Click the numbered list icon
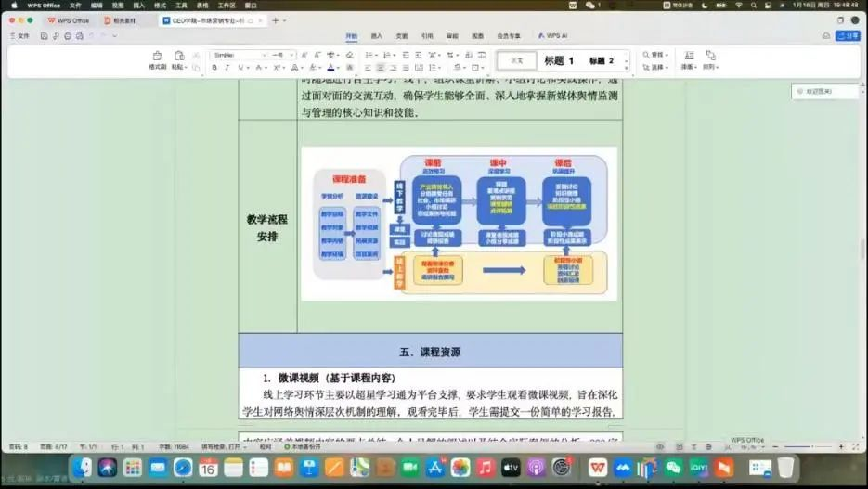868x489 pixels. (x=386, y=56)
